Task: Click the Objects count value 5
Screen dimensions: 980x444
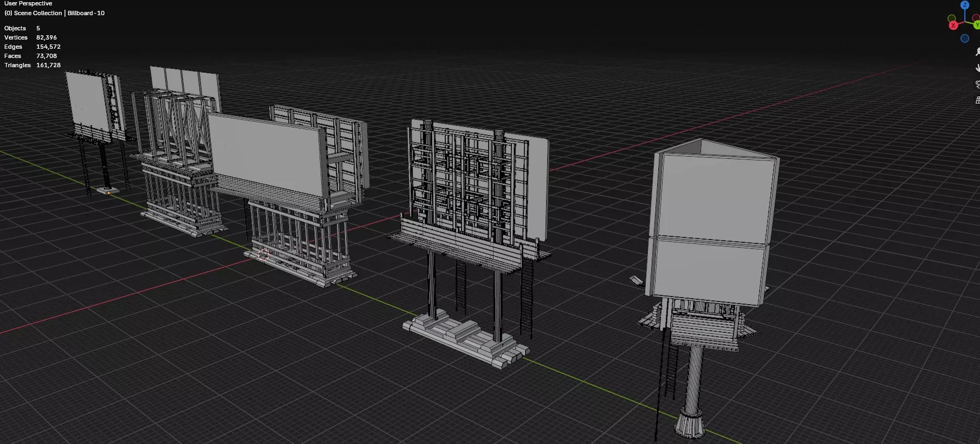Action: 38,28
